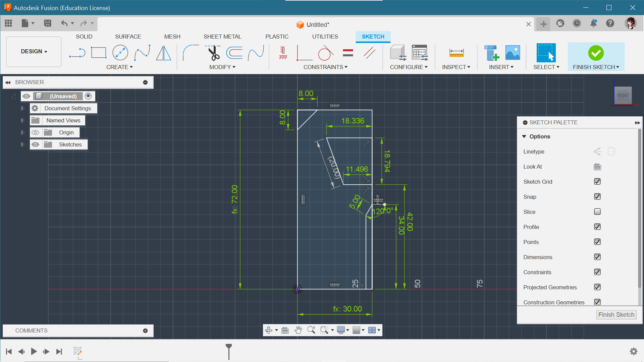
Task: Toggle the Slice checkbox in palette
Action: pos(597,212)
